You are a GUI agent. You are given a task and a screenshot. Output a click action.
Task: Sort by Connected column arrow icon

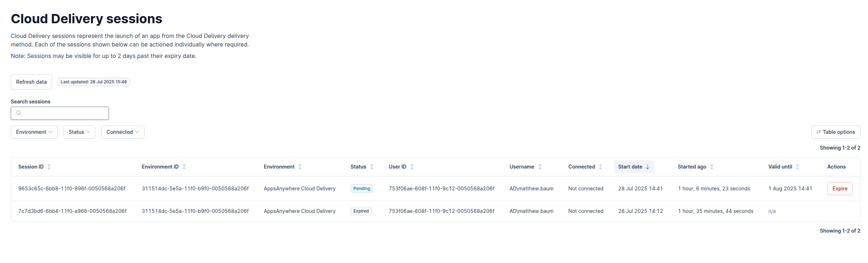point(600,167)
